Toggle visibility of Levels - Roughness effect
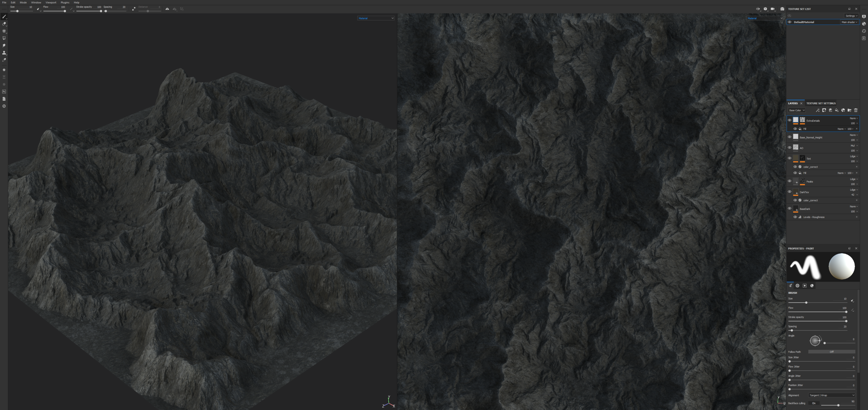This screenshot has width=868, height=410. click(x=795, y=217)
